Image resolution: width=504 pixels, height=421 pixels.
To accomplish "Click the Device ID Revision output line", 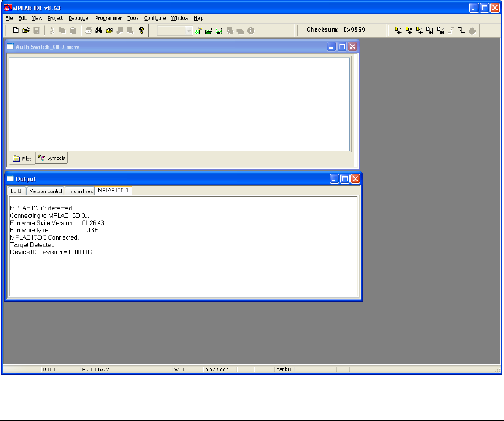I will click(x=52, y=252).
